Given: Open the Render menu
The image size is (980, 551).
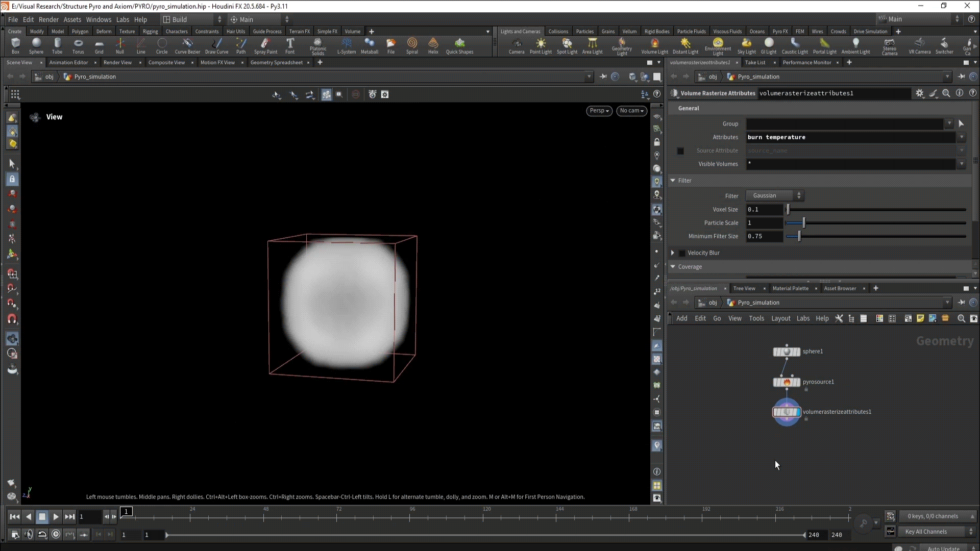Looking at the screenshot, I should [48, 19].
